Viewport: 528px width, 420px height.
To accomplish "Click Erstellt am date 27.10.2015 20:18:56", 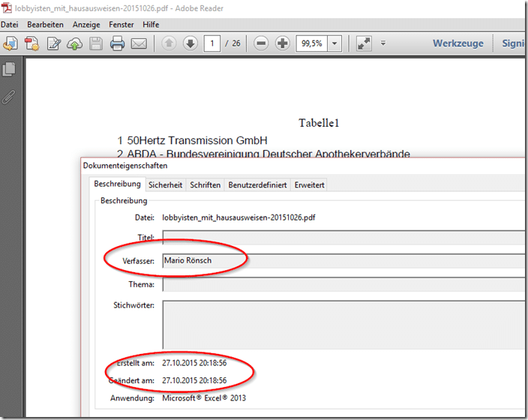I will point(194,363).
